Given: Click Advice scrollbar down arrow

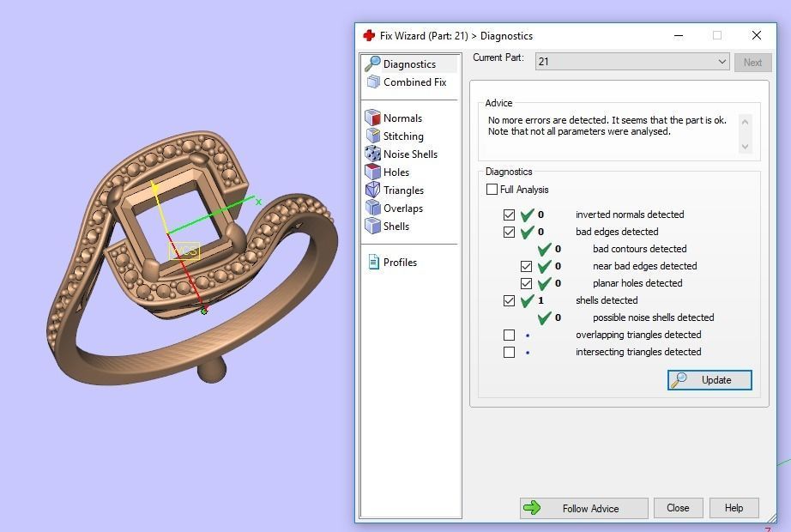Looking at the screenshot, I should [x=745, y=147].
